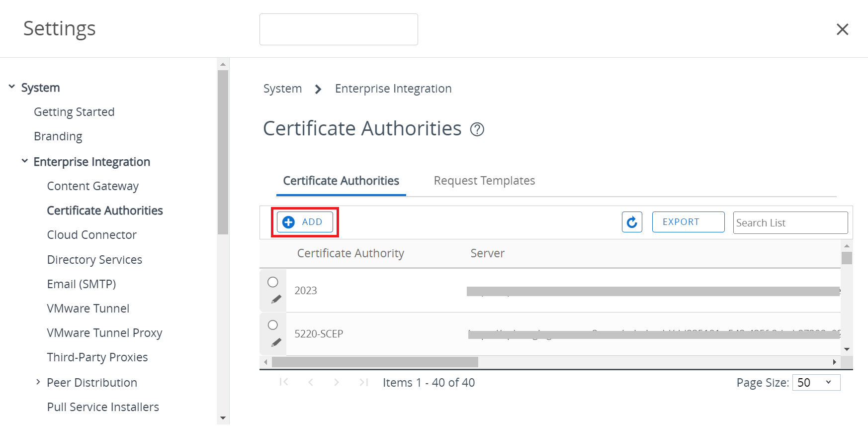Open Directory Services in sidebar
868x426 pixels.
(x=94, y=260)
